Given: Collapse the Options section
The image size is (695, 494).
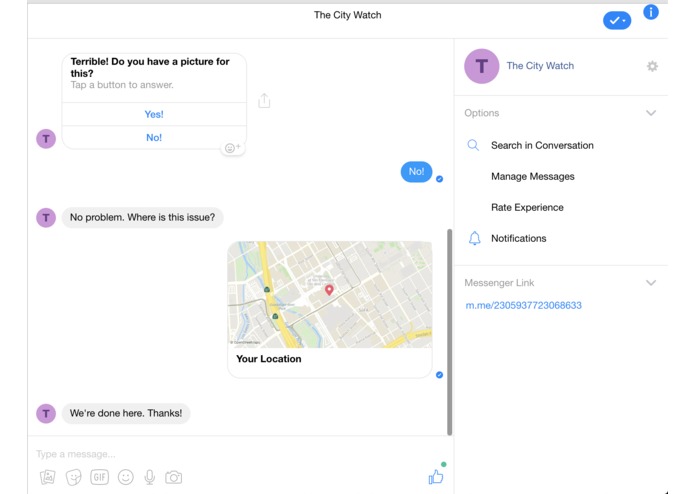Looking at the screenshot, I should coord(651,113).
